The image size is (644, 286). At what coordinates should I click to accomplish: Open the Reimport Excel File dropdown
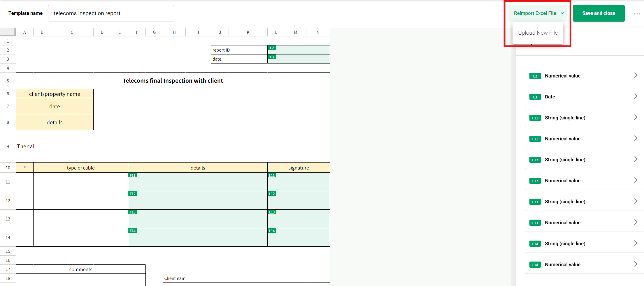click(x=538, y=13)
